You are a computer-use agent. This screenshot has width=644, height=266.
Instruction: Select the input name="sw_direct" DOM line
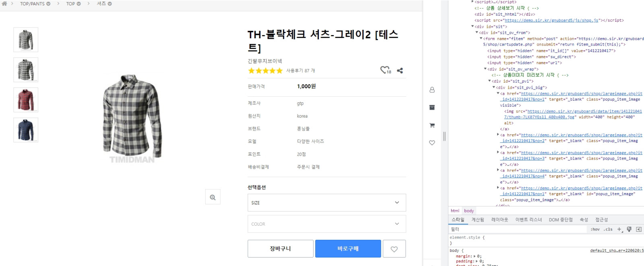pos(531,57)
